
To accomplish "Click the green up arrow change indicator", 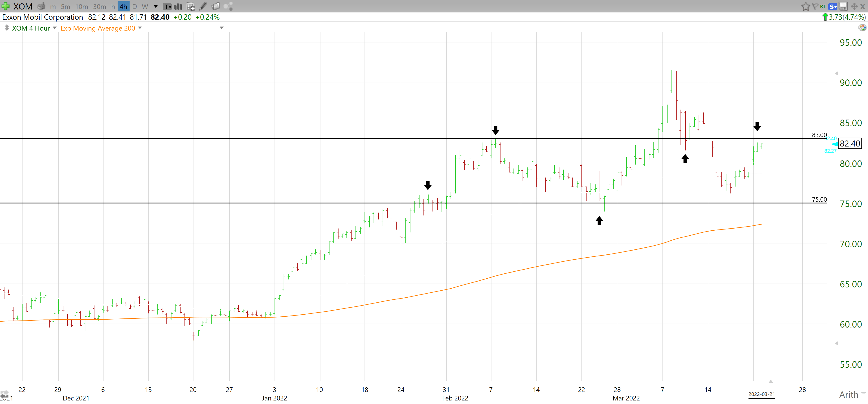I will [825, 17].
